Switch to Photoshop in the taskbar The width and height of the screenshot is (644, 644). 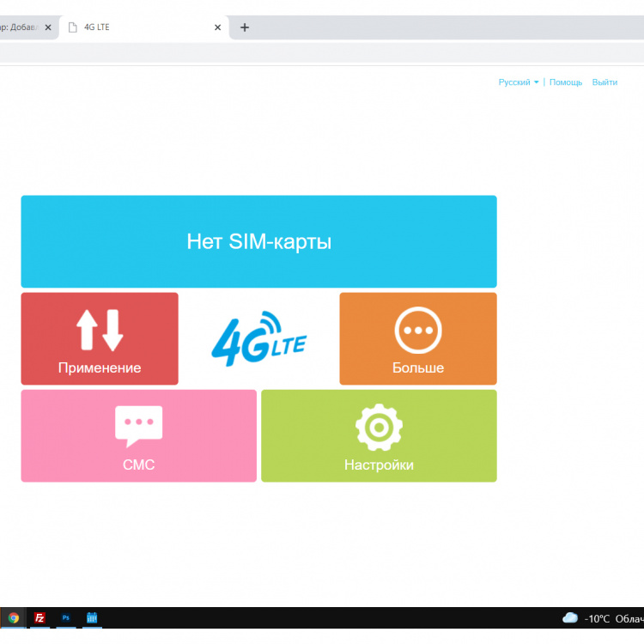(65, 617)
